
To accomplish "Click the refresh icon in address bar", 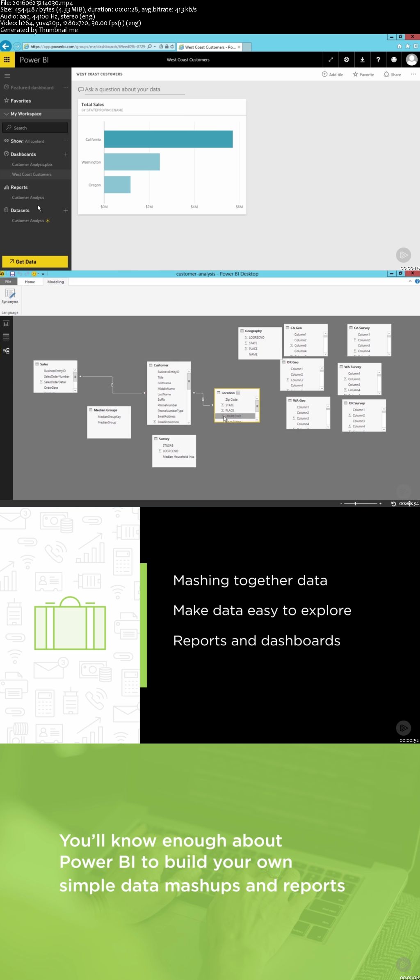I will point(172,46).
